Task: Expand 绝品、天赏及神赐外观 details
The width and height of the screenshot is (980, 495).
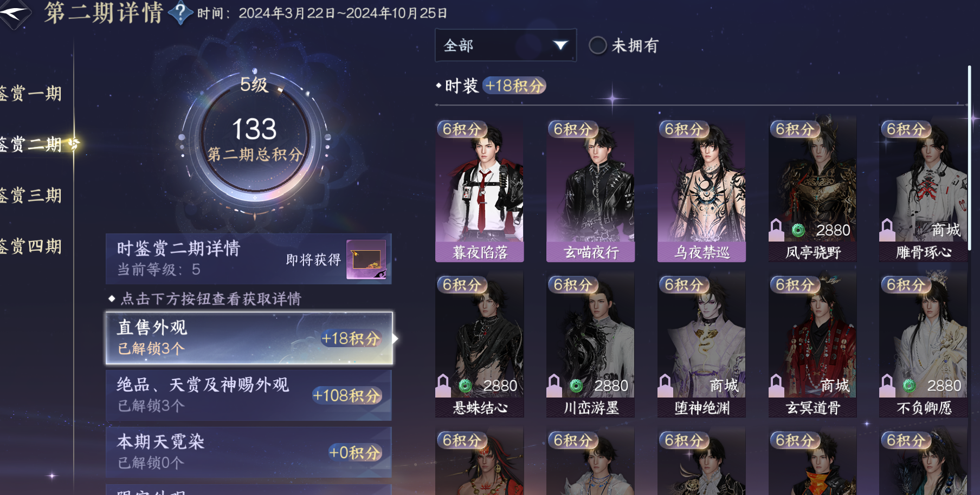Action: click(249, 395)
